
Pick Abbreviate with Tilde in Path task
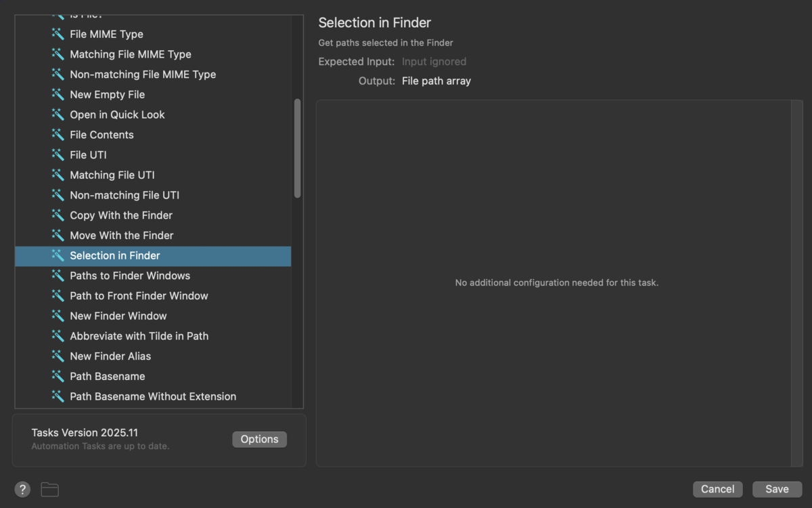click(153, 336)
